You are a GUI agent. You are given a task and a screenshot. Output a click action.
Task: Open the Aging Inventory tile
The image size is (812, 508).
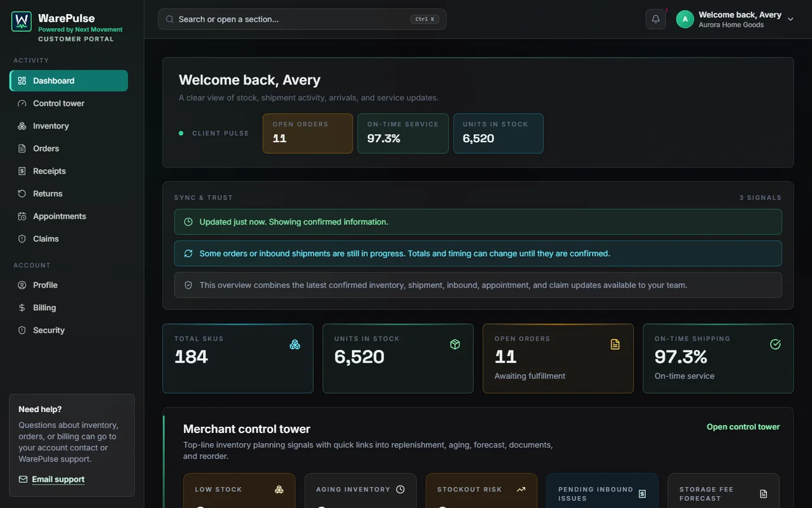(x=360, y=491)
